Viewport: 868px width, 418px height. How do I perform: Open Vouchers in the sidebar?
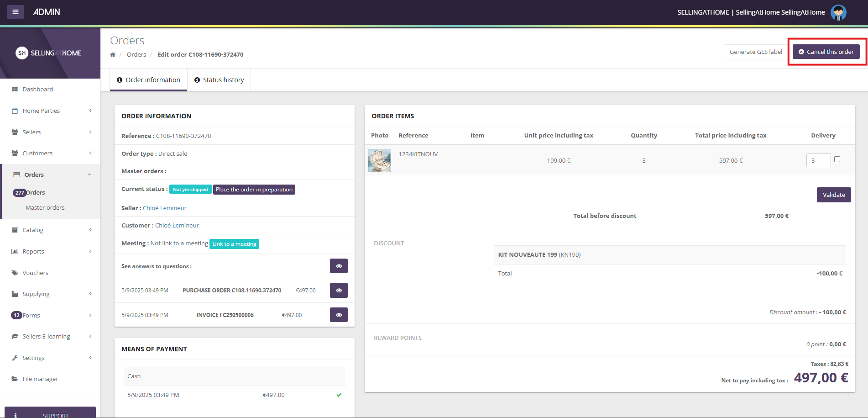point(35,273)
